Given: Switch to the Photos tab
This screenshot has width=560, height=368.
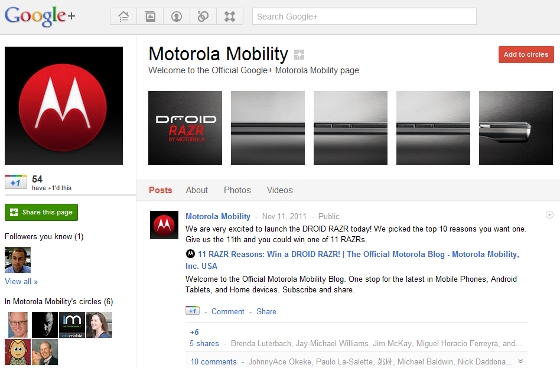Looking at the screenshot, I should [x=238, y=190].
